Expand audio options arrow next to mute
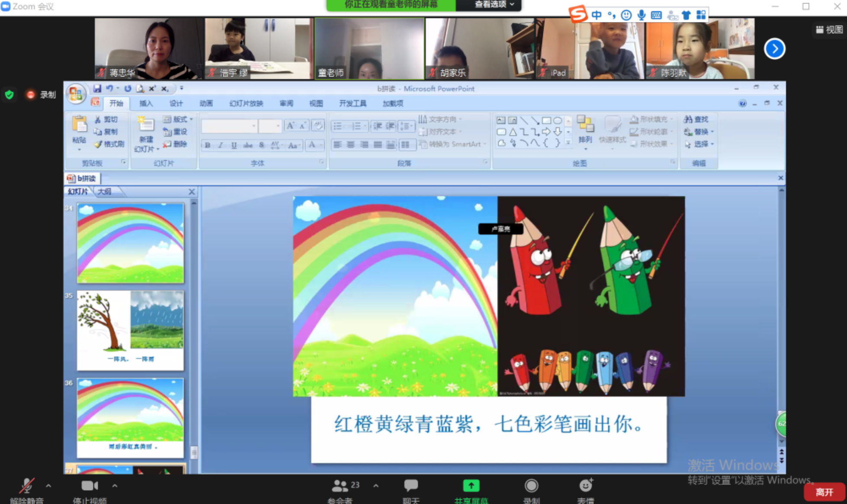847x504 pixels. pyautogui.click(x=48, y=485)
